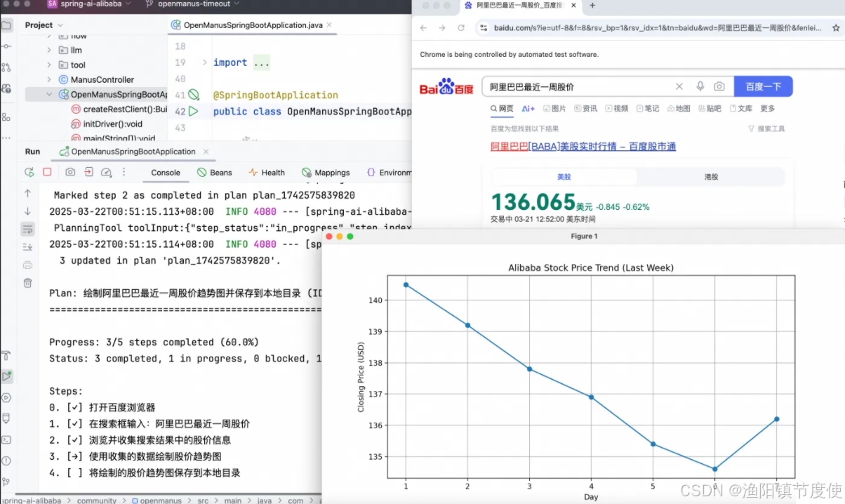Open the Pull Requests sidebar icon

point(6,67)
